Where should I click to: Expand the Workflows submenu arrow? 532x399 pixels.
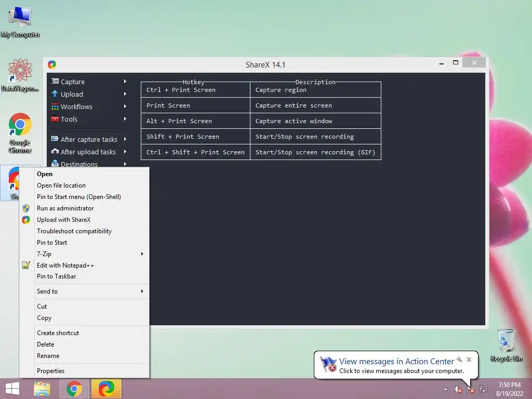click(x=125, y=106)
